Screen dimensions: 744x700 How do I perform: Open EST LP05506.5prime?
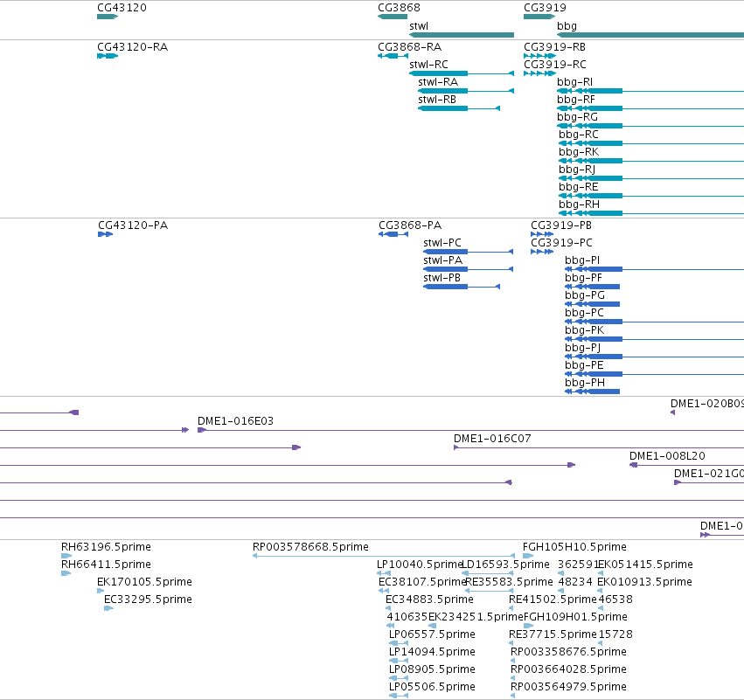pyautogui.click(x=432, y=688)
